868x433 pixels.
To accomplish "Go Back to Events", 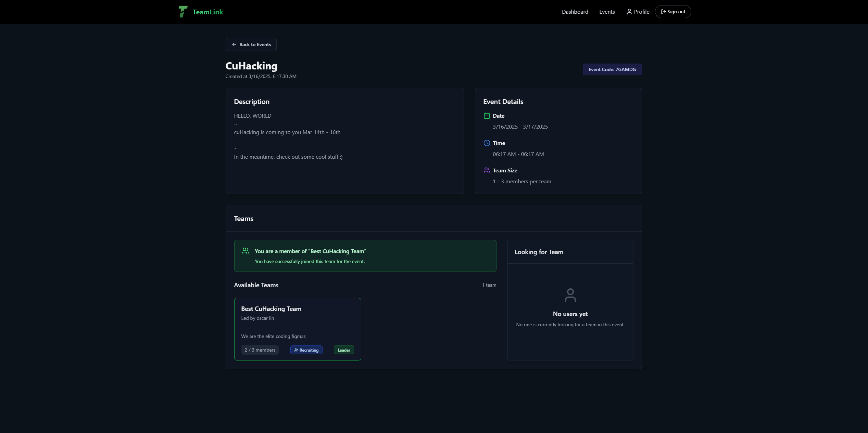I will pos(255,44).
